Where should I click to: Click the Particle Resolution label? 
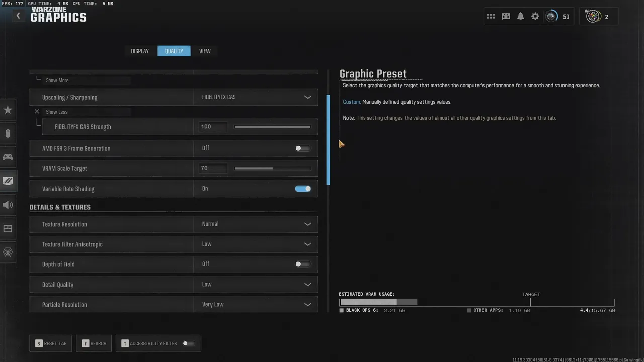[64, 305]
